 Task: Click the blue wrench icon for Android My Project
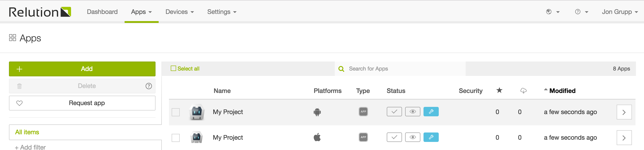(431, 112)
